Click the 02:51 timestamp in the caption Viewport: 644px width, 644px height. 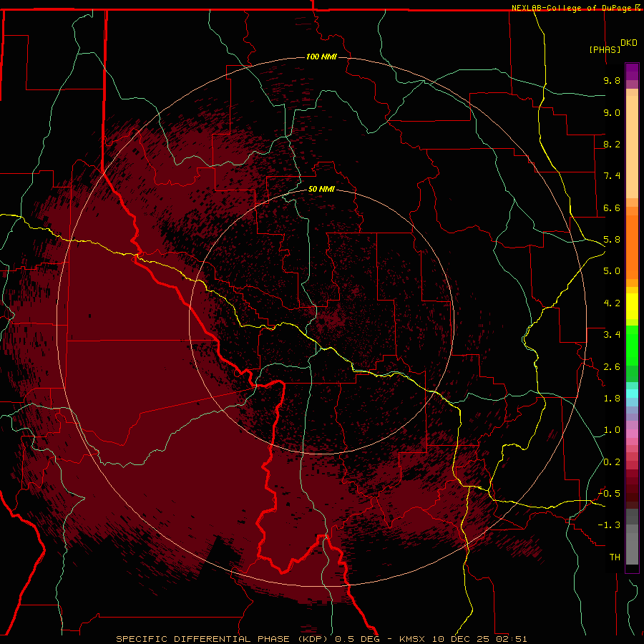tap(512, 639)
